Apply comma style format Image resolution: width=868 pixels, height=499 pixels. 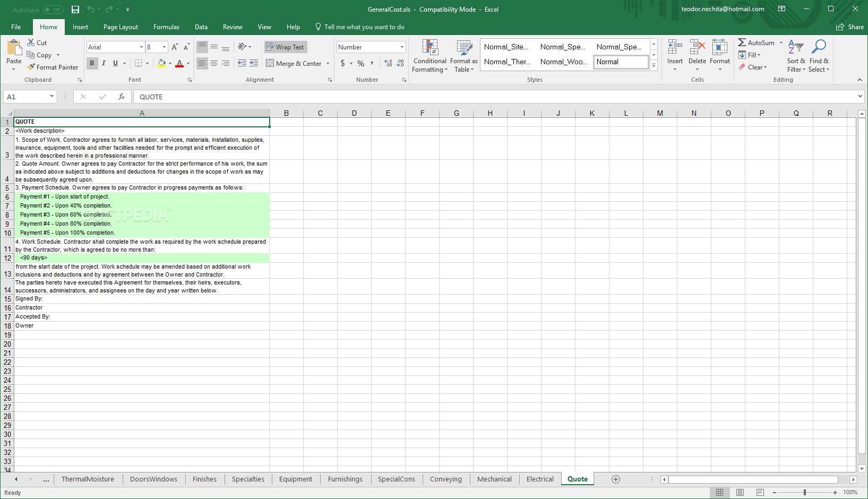click(372, 63)
